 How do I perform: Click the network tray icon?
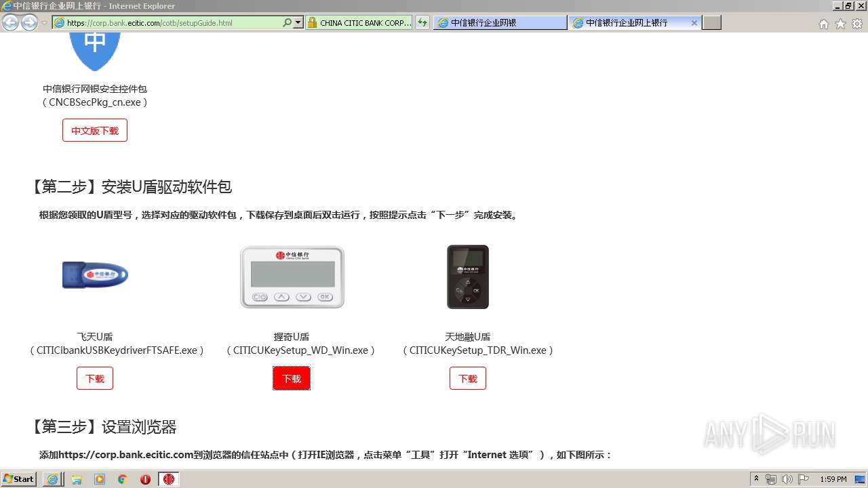pyautogui.click(x=771, y=479)
